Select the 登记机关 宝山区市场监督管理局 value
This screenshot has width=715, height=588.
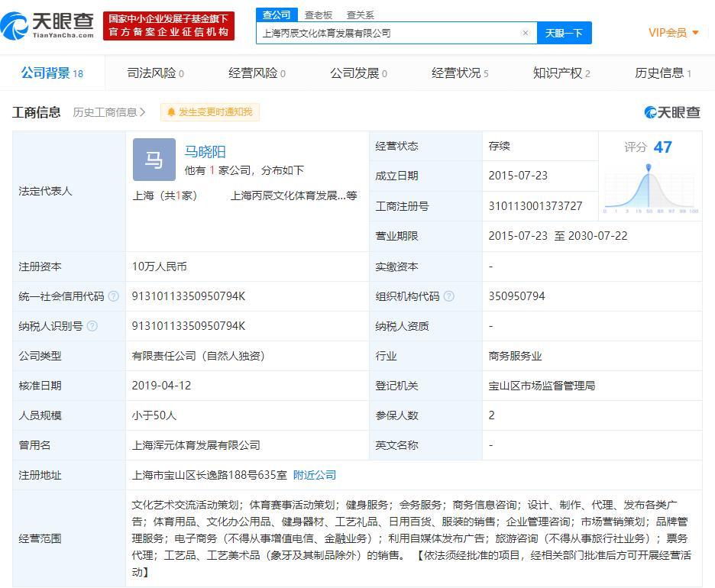[x=542, y=386]
